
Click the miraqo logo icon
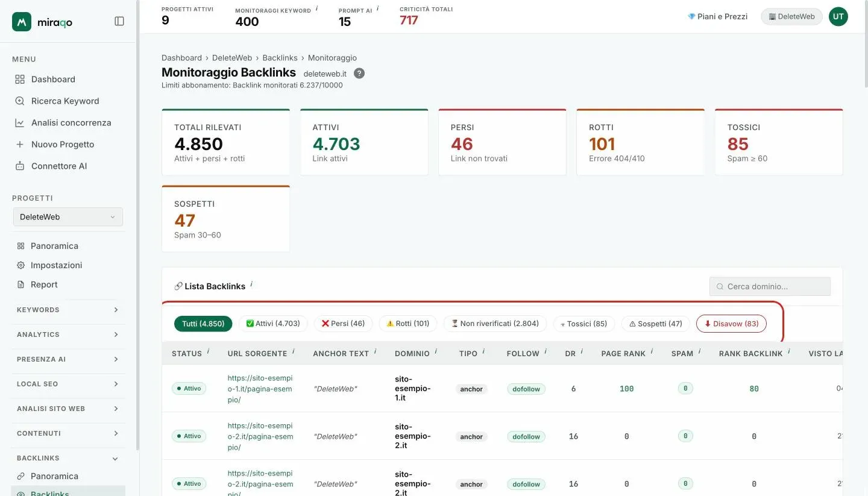[x=22, y=22]
